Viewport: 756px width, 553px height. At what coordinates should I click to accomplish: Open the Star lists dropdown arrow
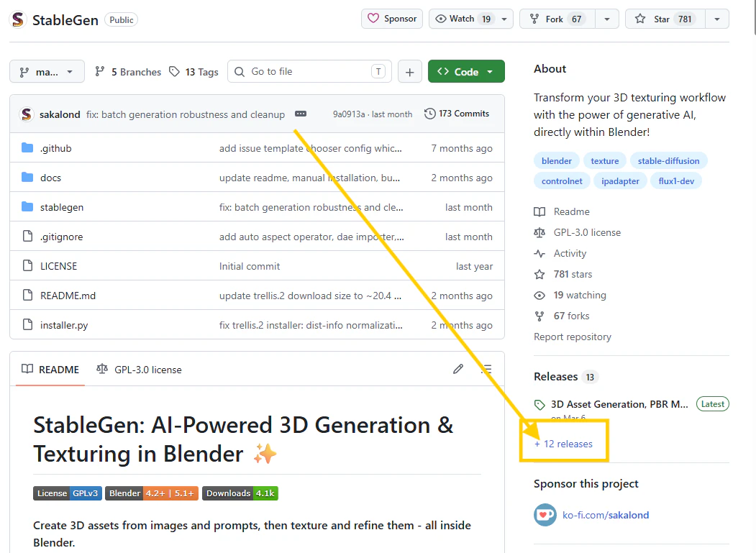[717, 19]
